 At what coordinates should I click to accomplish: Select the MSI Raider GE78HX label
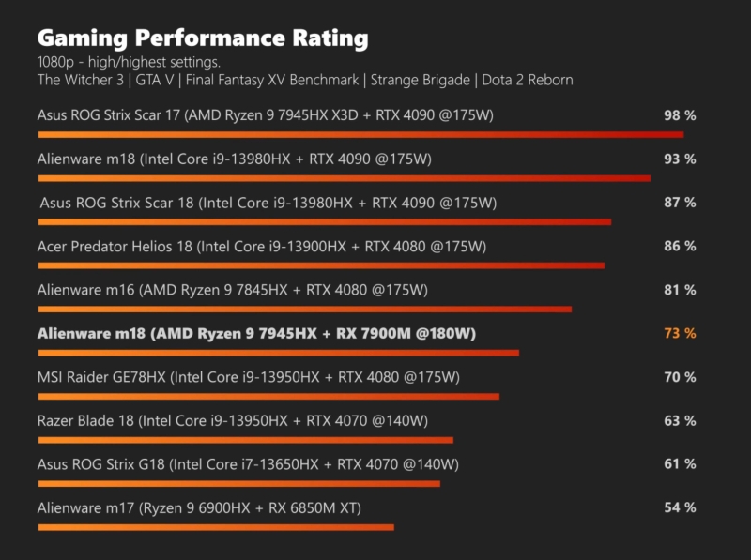(x=249, y=377)
